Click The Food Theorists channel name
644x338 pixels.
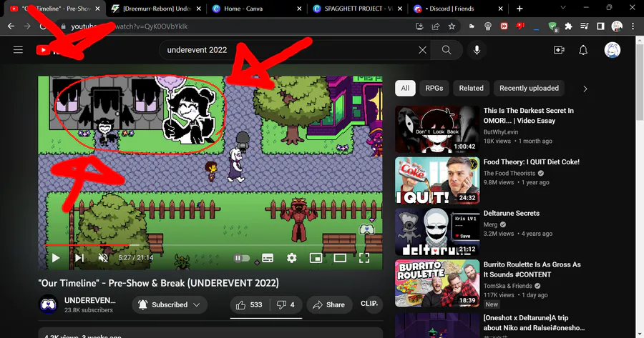pos(509,174)
